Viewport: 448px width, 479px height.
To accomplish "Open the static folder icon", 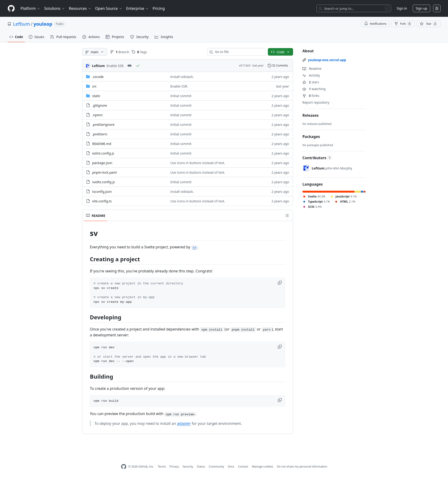I will click(88, 96).
